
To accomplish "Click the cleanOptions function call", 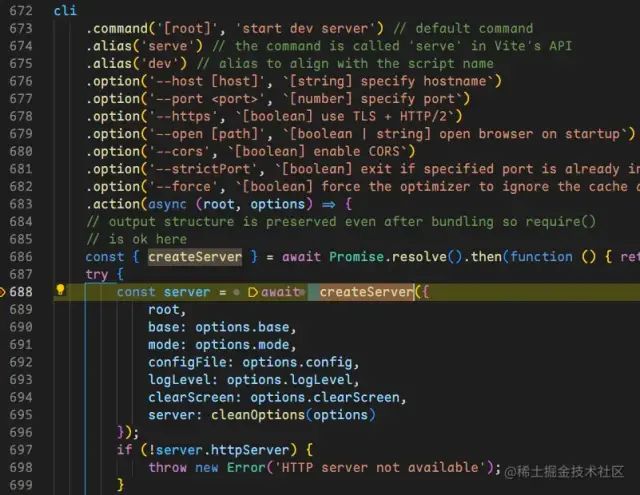I will click(258, 415).
